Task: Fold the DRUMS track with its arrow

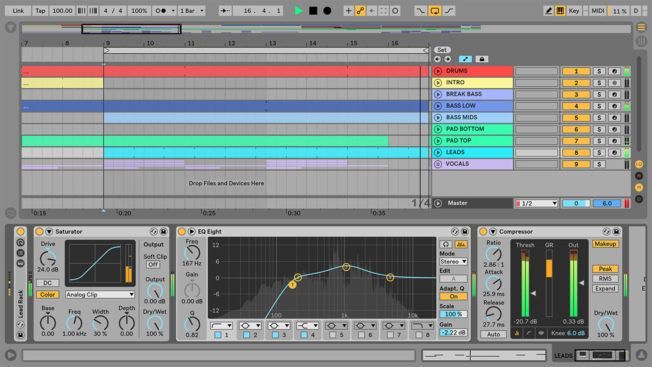Action: pyautogui.click(x=438, y=71)
